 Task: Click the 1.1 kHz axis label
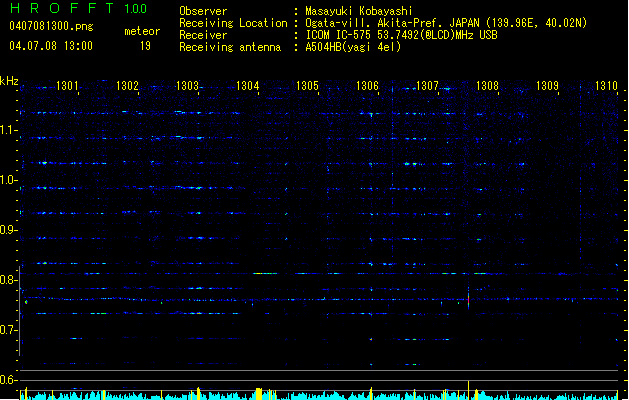7,130
